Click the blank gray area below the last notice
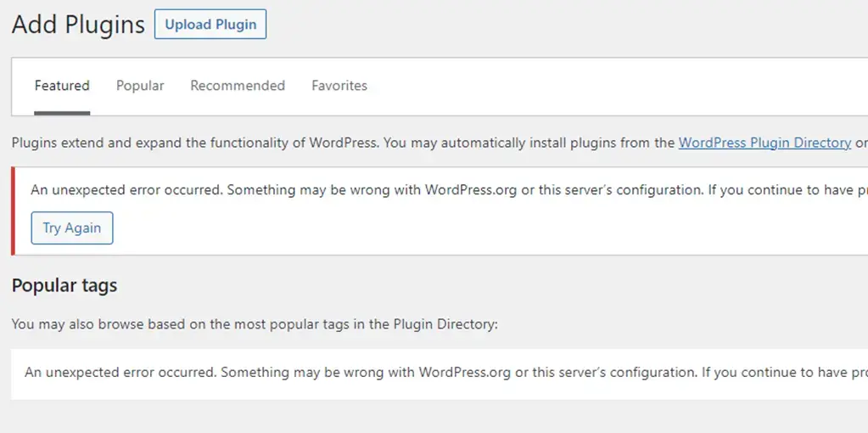The image size is (868, 433). click(424, 418)
